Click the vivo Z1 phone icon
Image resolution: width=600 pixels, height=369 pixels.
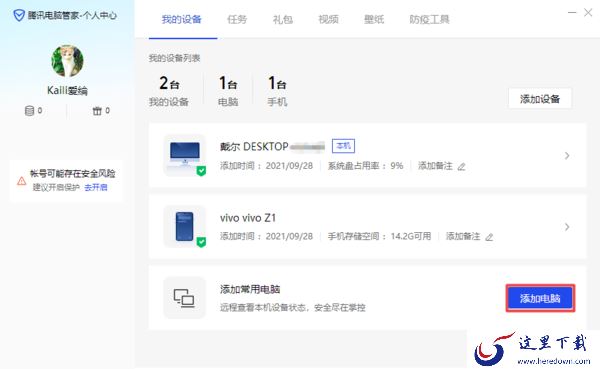[x=184, y=226]
